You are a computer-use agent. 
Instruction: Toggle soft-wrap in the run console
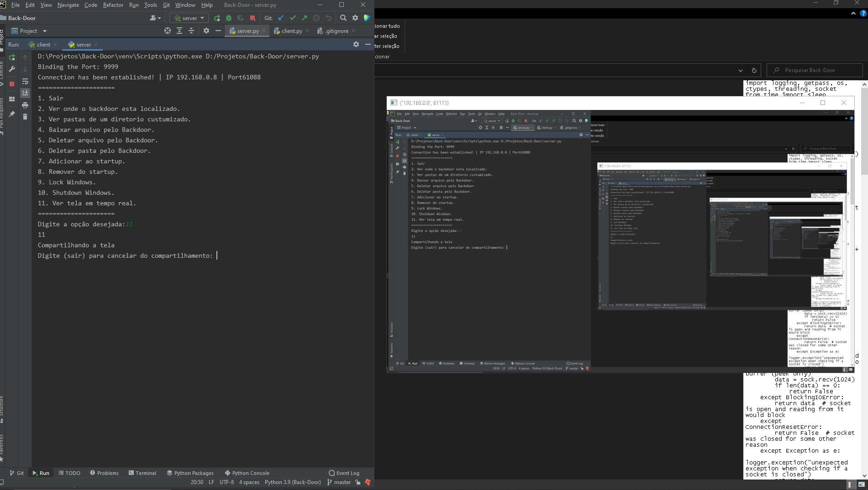point(25,81)
